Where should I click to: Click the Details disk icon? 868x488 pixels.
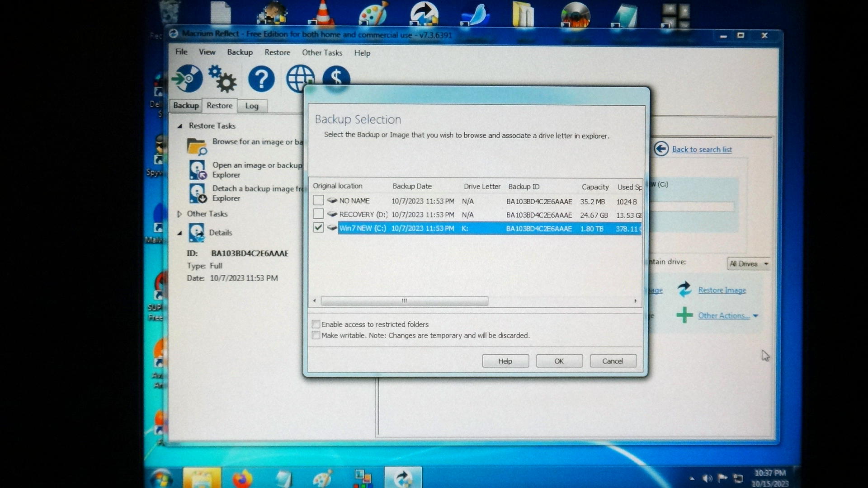197,233
